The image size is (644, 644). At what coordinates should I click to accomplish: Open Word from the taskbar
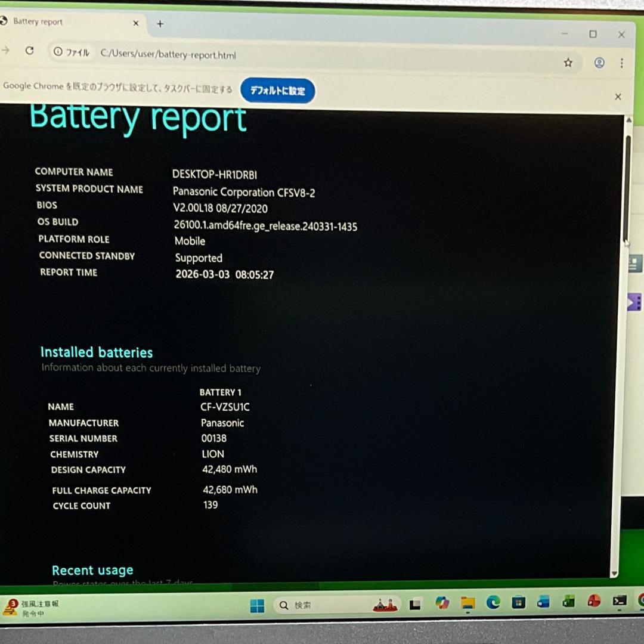pyautogui.click(x=543, y=602)
